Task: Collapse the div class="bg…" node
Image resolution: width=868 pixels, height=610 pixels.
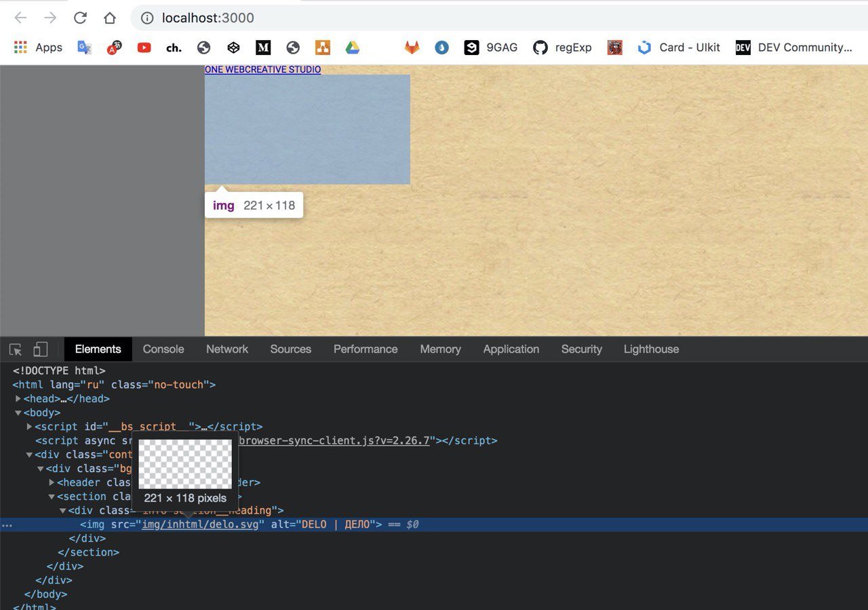Action: click(41, 469)
